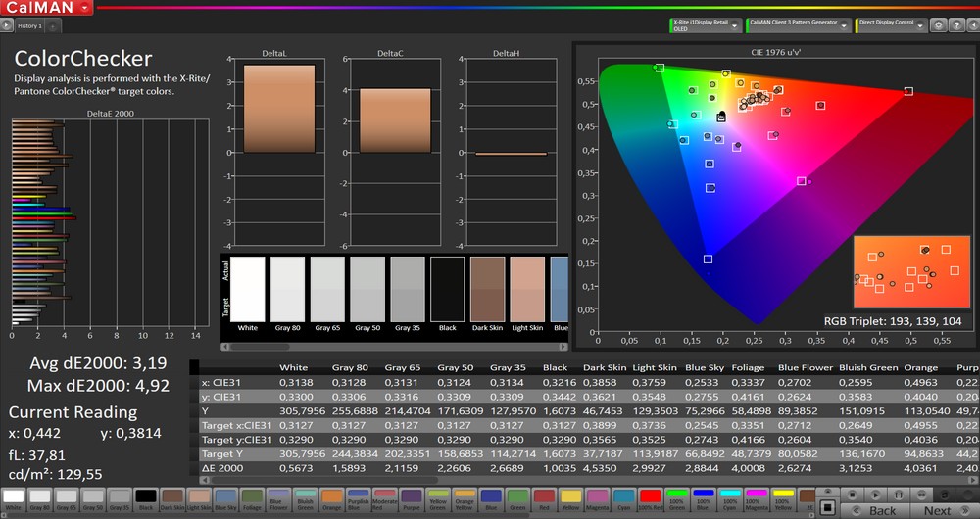The image size is (980, 519).
Task: Switch to the History 1 tab
Action: tap(29, 26)
